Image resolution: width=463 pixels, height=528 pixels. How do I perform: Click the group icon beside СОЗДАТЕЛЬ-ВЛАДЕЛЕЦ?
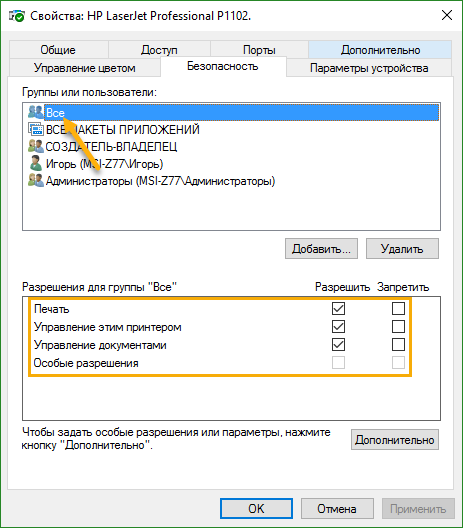point(35,146)
